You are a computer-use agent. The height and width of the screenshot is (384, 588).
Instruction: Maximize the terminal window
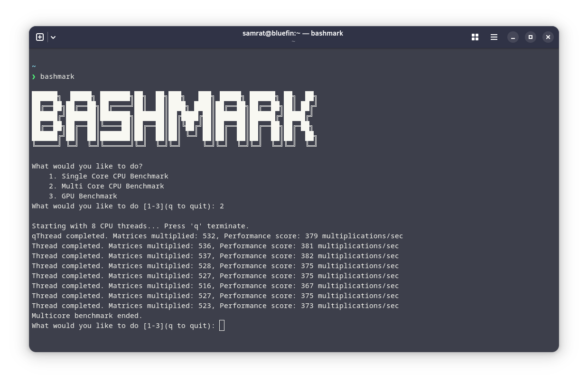point(531,37)
